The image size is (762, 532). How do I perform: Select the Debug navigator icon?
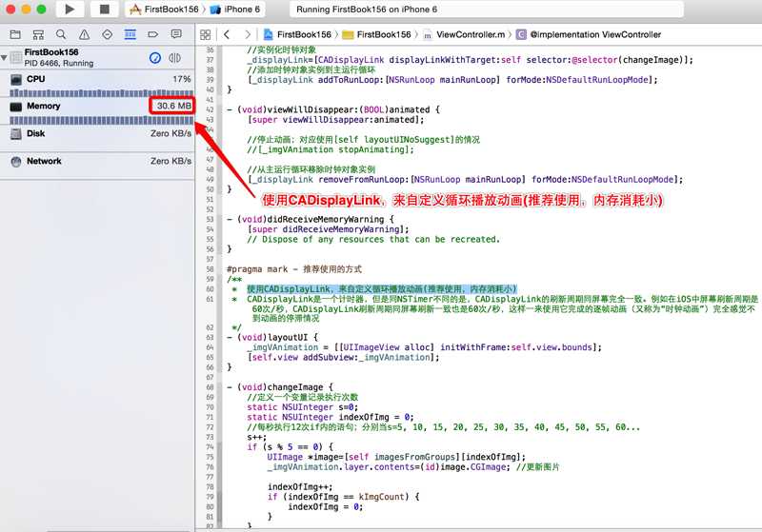click(x=130, y=34)
